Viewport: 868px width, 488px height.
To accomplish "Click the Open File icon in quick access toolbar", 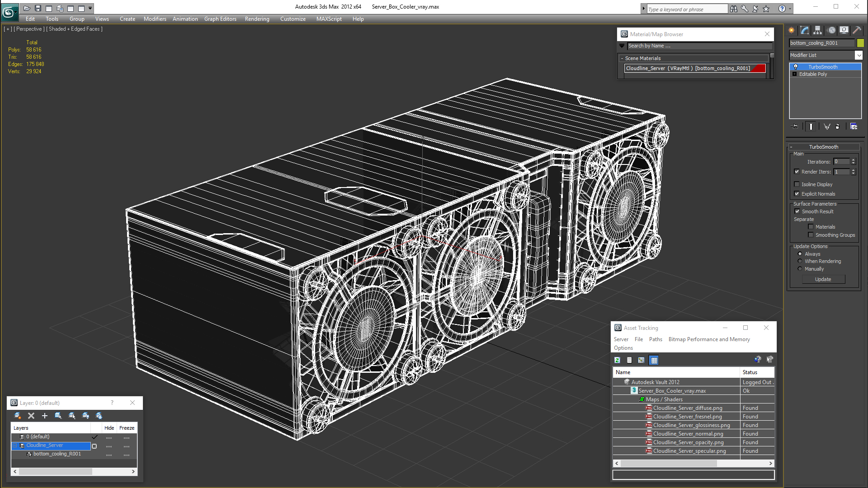I will [x=27, y=8].
